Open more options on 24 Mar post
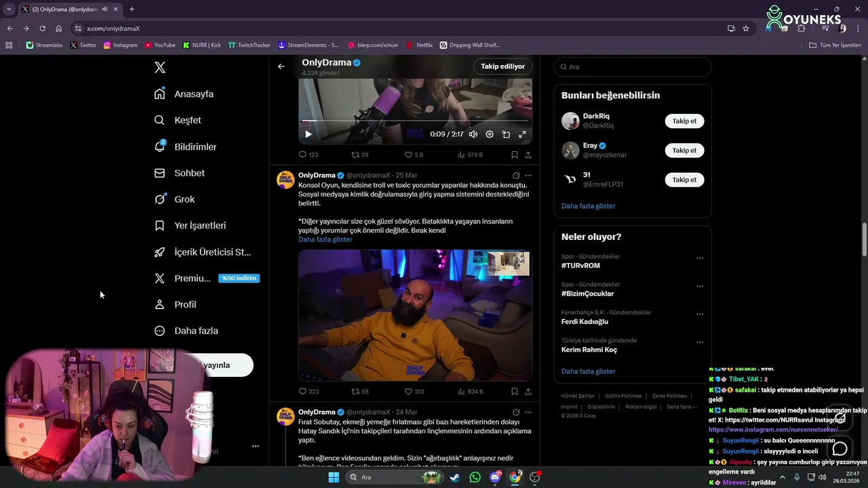Viewport: 868px width, 488px height. pyautogui.click(x=528, y=412)
